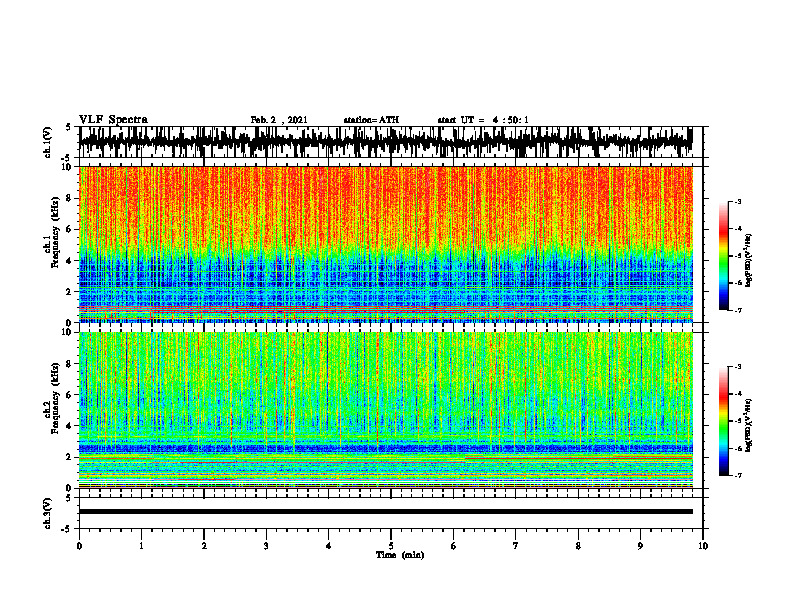Screen dimensions: 792x612
Task: Click the ch.2 spectrogram panel
Action: click(x=386, y=410)
